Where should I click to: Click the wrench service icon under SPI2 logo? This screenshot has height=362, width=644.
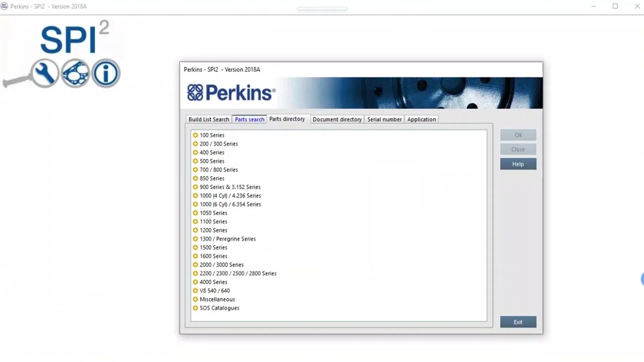click(x=45, y=73)
